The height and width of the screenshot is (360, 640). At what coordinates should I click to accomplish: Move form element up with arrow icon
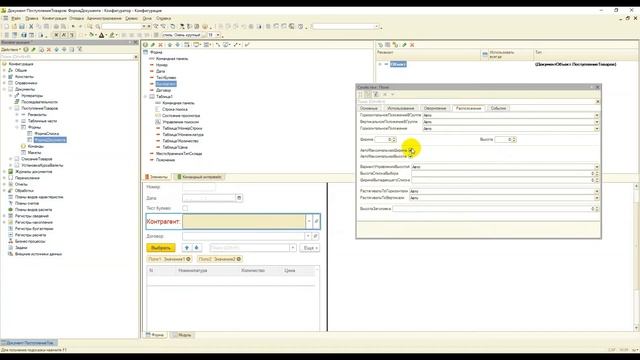170,45
